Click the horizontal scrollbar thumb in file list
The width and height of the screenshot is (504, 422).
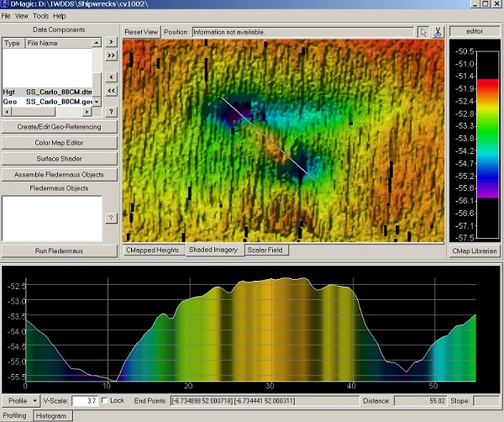(x=34, y=112)
